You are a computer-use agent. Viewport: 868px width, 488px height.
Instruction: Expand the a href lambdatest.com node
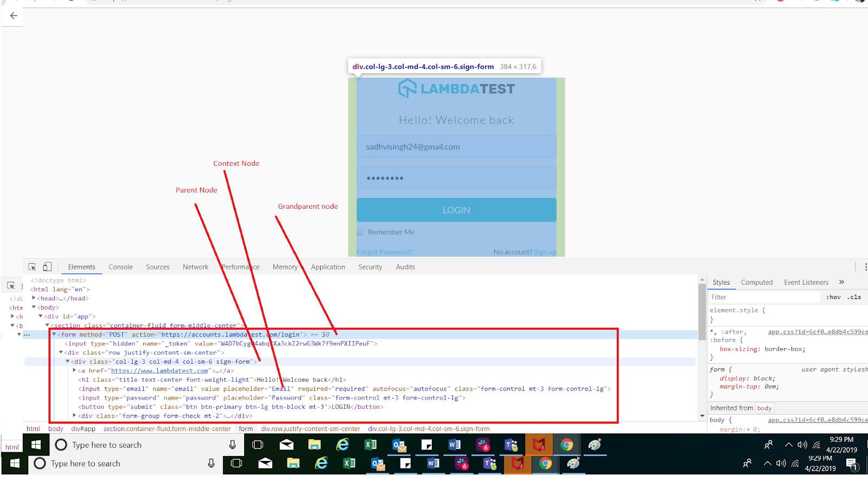74,370
